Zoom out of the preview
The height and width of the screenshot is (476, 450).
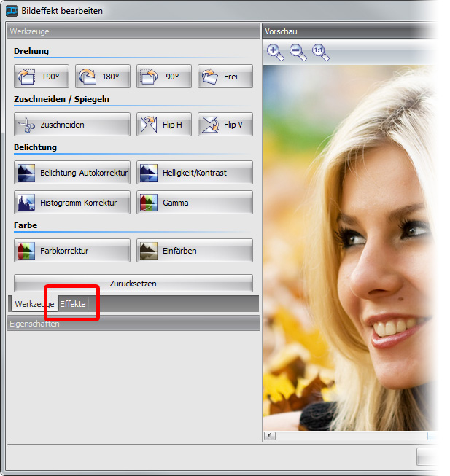coord(298,52)
